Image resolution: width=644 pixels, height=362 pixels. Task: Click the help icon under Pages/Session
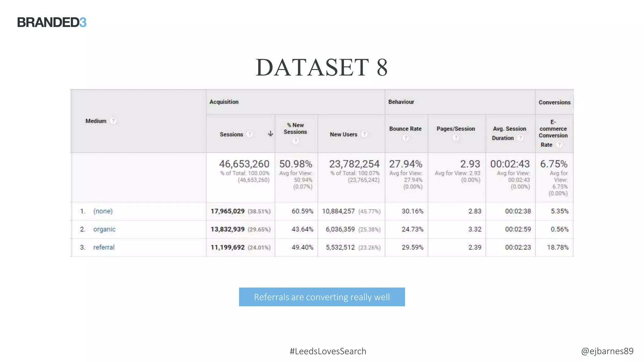tap(456, 138)
